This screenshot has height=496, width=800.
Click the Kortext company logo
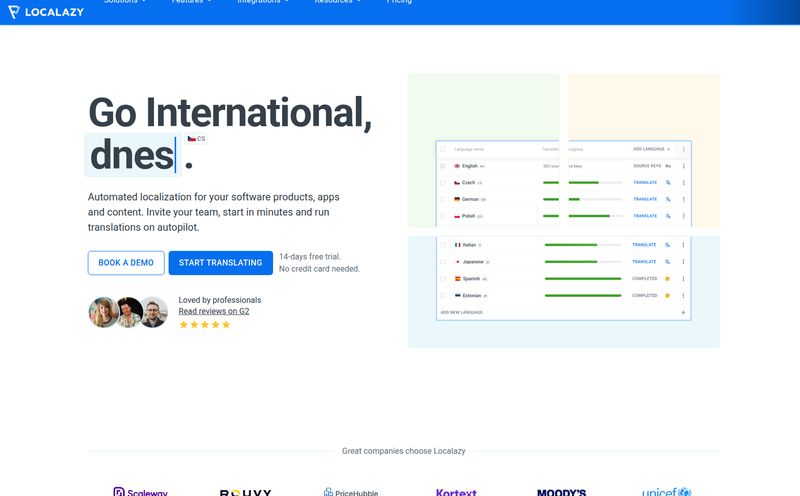click(x=456, y=492)
